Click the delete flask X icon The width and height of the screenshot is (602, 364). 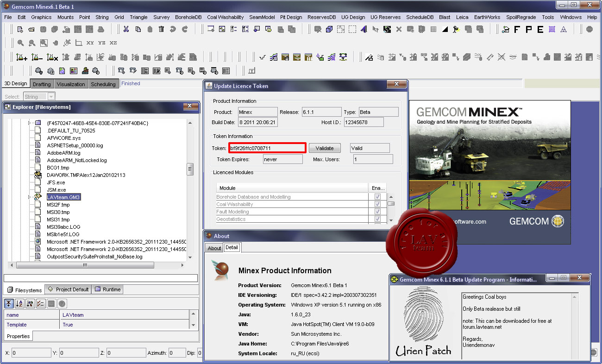[x=53, y=57]
